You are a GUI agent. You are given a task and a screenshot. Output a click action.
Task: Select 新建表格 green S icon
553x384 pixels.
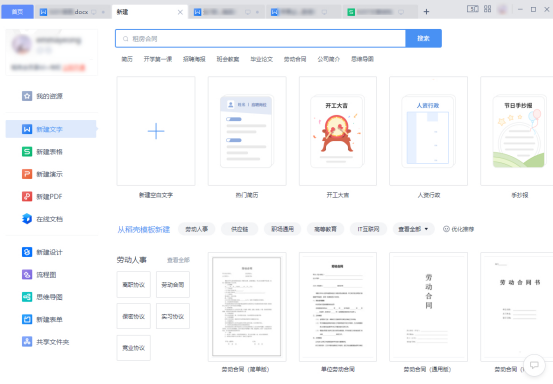tap(27, 152)
